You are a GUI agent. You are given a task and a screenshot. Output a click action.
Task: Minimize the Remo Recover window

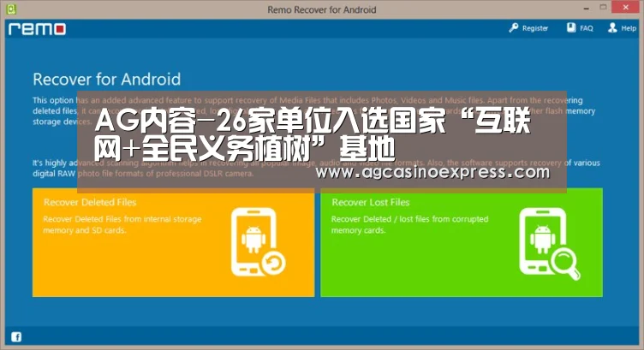(586, 9)
